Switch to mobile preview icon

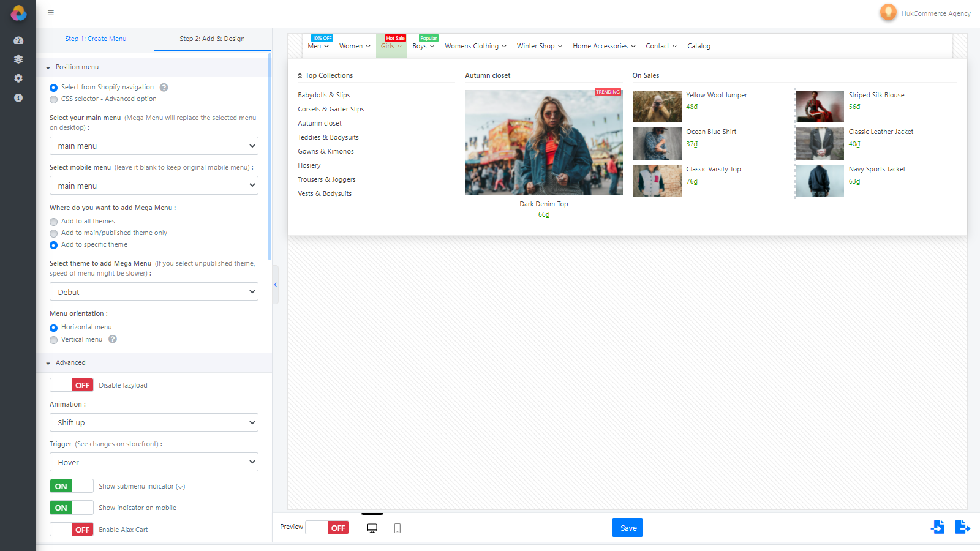pos(398,528)
